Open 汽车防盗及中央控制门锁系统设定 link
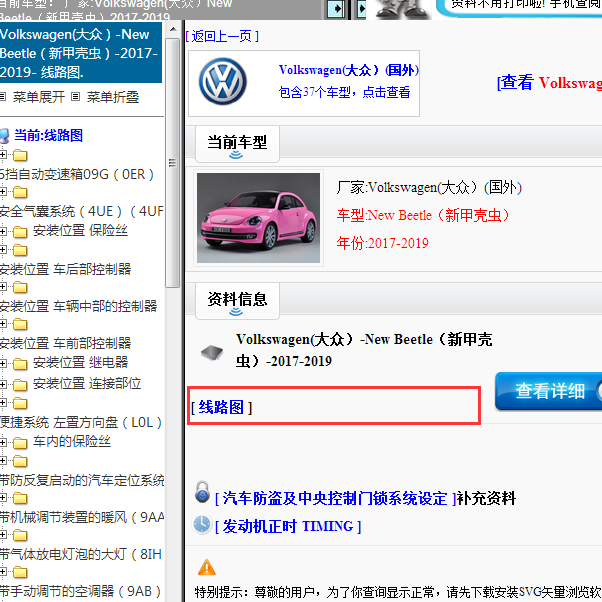Image resolution: width=602 pixels, height=602 pixels. 335,498
